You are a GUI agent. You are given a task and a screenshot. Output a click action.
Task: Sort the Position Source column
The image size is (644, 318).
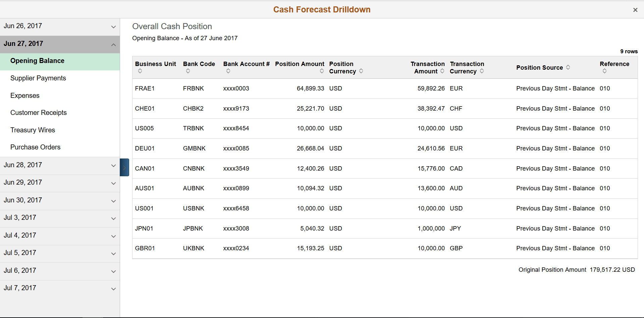[x=568, y=67]
